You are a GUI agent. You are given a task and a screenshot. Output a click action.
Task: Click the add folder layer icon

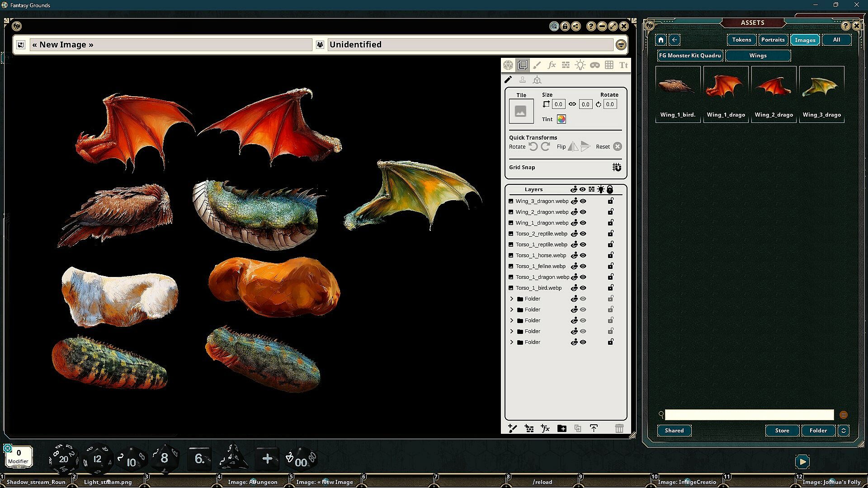[x=561, y=428]
